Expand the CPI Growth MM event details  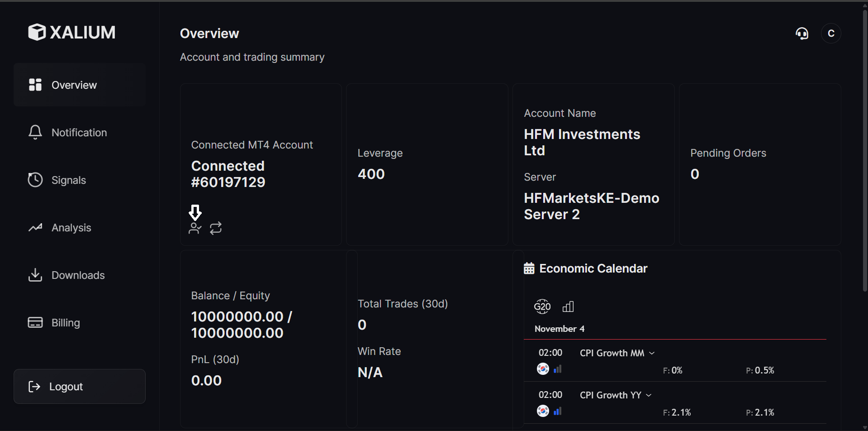(x=652, y=353)
